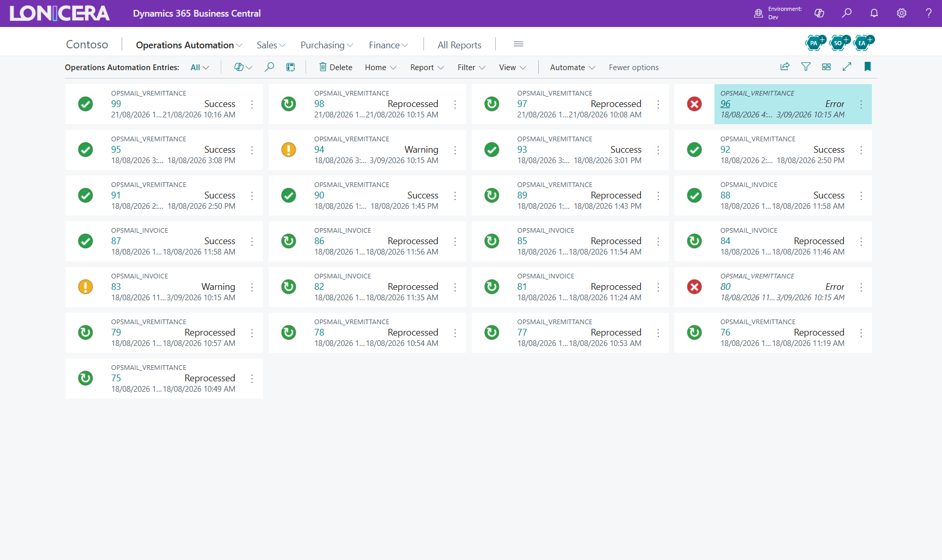942x560 pixels.
Task: Click the PA user avatar
Action: (x=814, y=43)
